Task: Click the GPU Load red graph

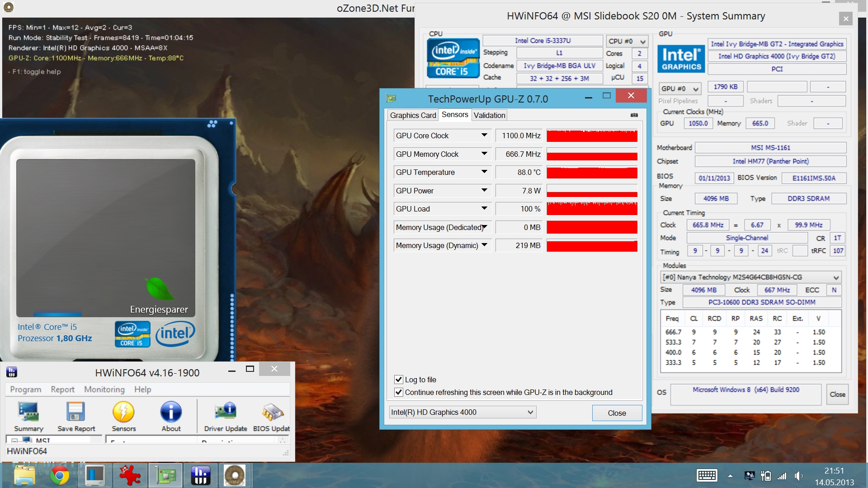Action: coord(592,209)
